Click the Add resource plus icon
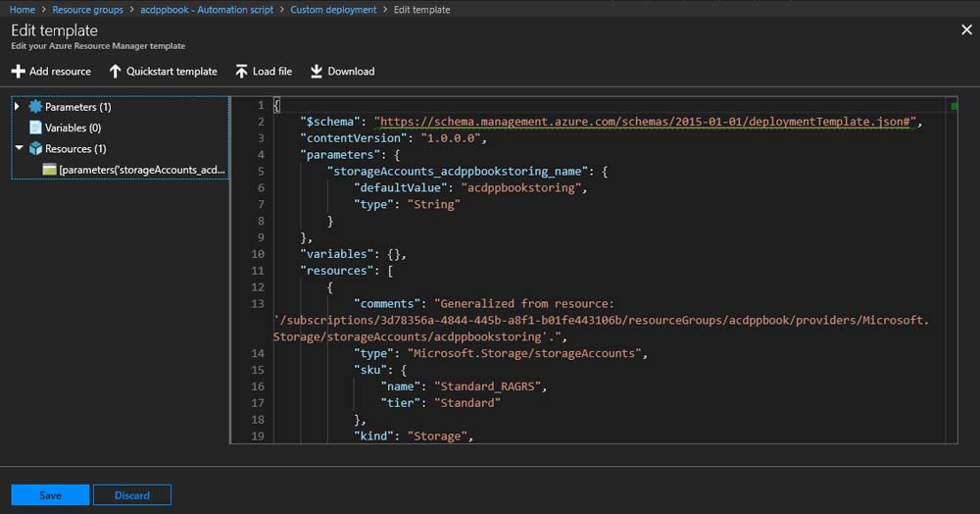This screenshot has height=514, width=980. click(x=18, y=72)
